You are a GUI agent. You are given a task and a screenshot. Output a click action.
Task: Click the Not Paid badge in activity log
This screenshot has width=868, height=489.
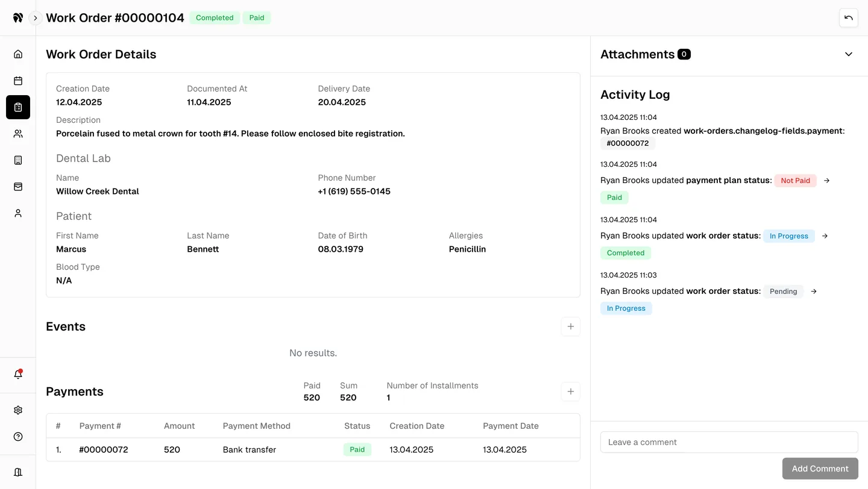796,181
